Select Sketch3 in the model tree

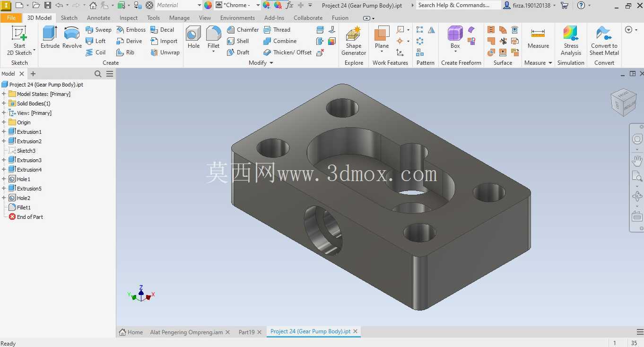[26, 151]
